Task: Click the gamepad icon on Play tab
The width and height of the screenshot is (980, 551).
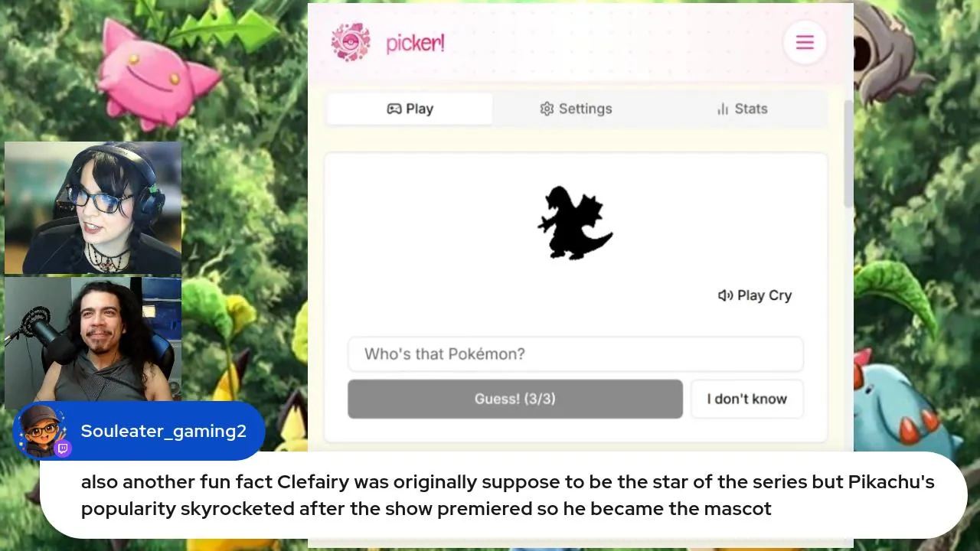Action: 394,109
